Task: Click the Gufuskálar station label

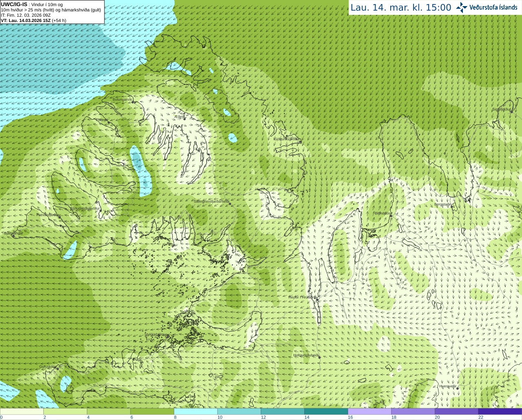Action: 48,367
